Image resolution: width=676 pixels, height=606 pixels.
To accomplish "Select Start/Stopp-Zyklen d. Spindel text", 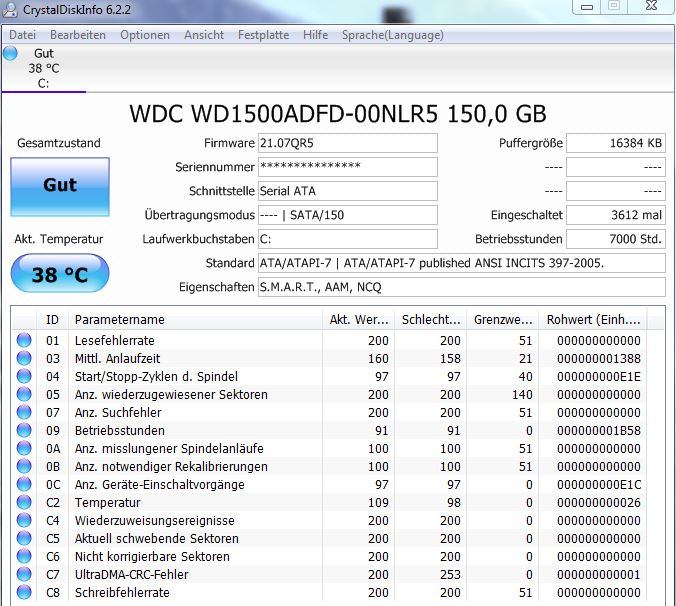I will [156, 377].
